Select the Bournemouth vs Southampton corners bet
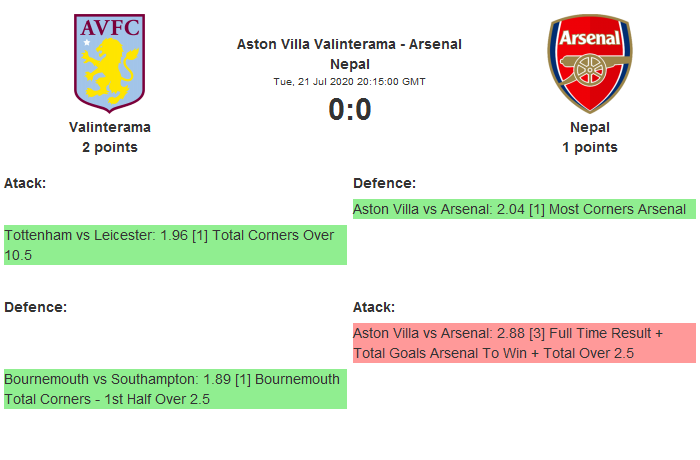The width and height of the screenshot is (700, 460). point(175,389)
